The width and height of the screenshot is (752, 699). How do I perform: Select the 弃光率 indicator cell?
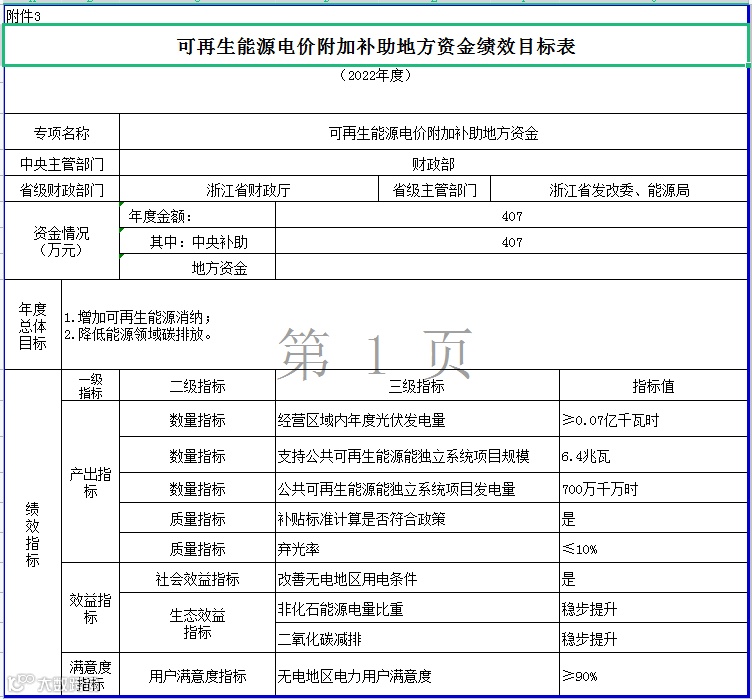[417, 548]
